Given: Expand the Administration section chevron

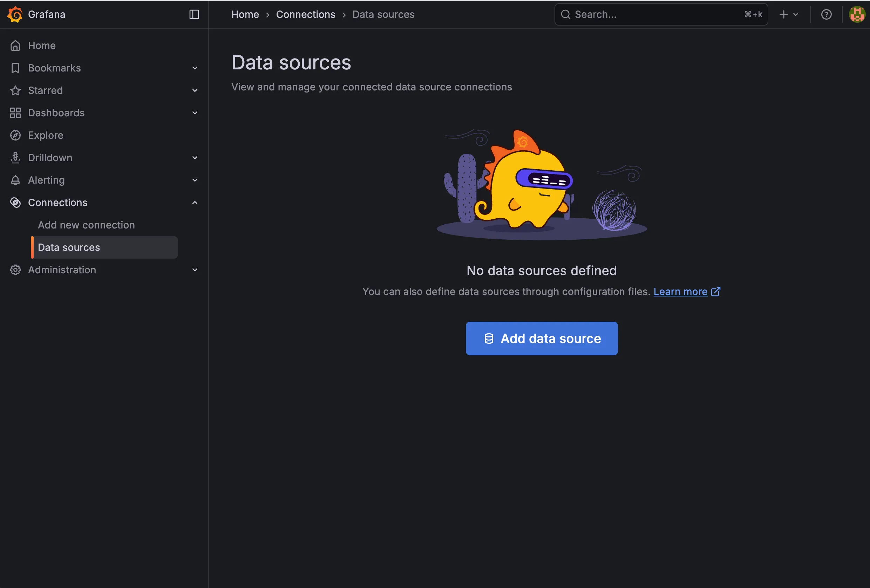Looking at the screenshot, I should [x=195, y=270].
